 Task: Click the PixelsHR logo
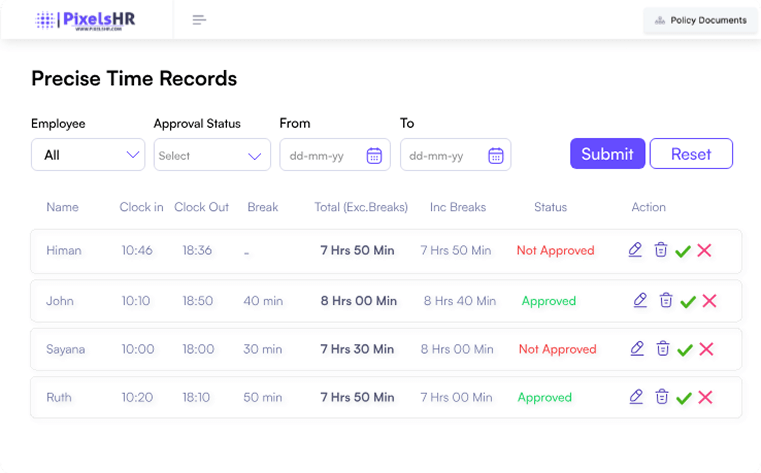85,20
